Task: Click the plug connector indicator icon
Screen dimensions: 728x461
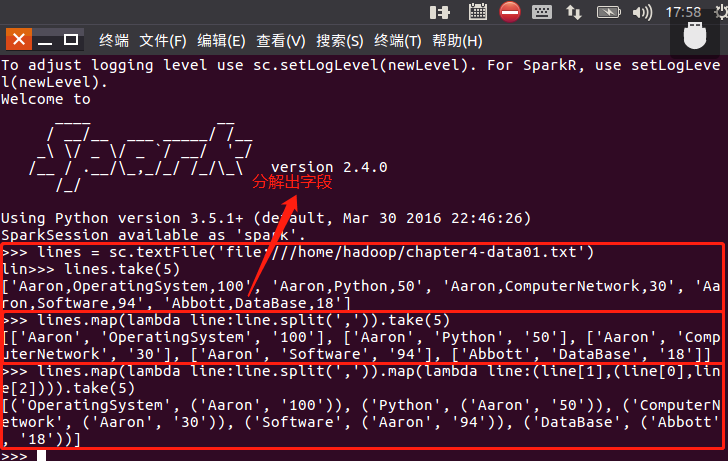Action: [439, 12]
